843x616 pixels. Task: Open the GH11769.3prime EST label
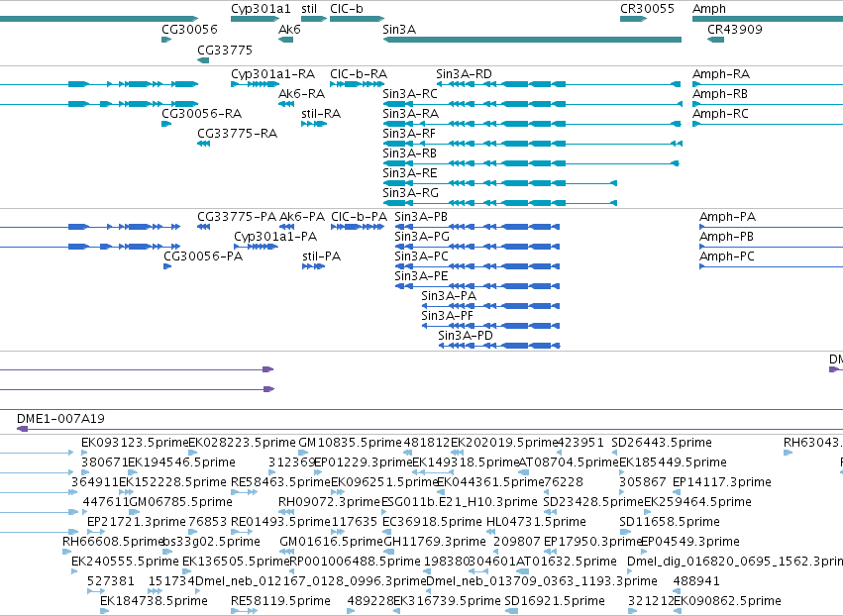coord(435,542)
